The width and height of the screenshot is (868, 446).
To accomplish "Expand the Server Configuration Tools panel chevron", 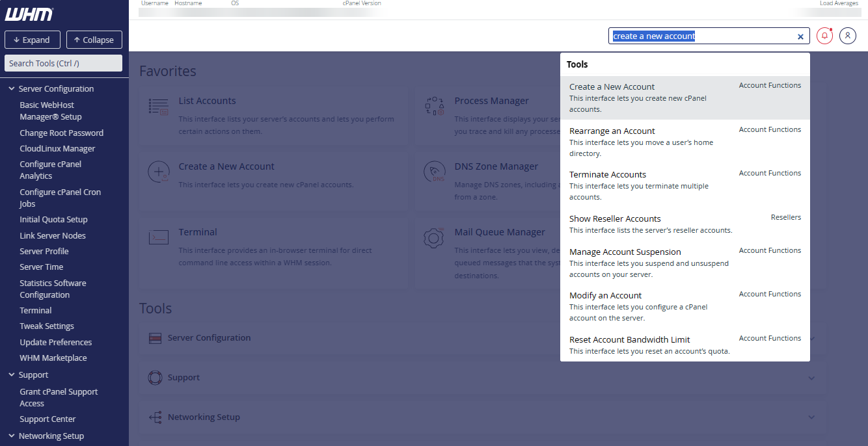I will click(811, 338).
